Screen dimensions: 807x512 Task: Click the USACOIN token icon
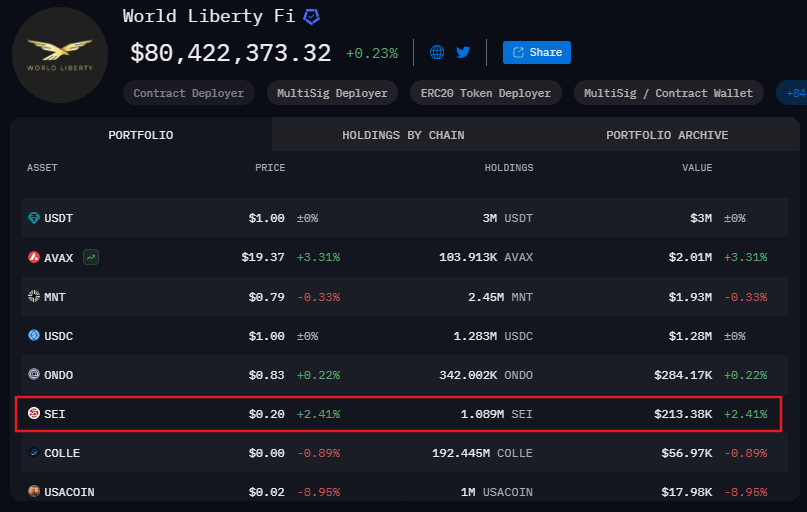(x=34, y=491)
